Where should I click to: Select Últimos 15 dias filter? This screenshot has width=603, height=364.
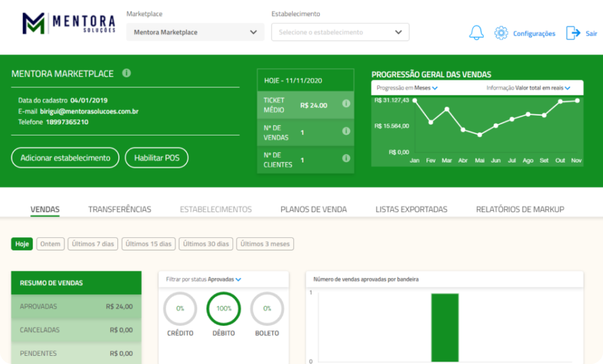click(x=148, y=244)
